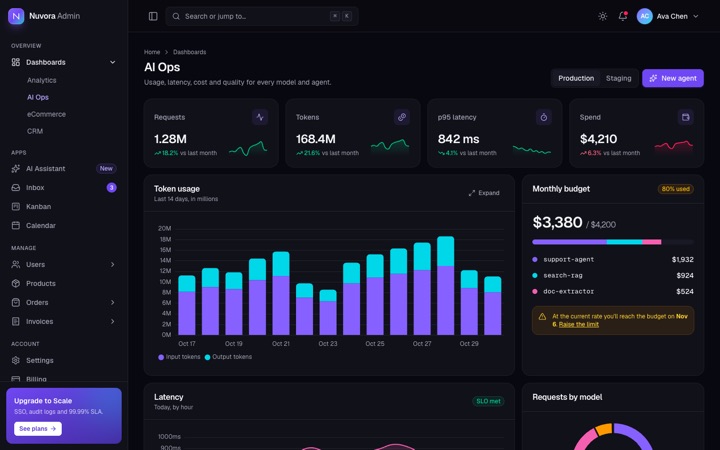Image resolution: width=720 pixels, height=450 pixels.
Task: Click the Invoices document icon
Action: click(16, 321)
